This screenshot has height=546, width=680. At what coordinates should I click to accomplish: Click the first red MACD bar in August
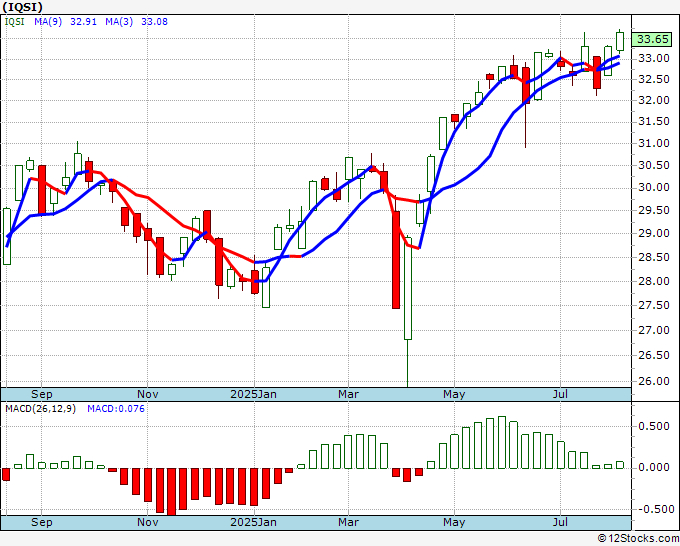click(x=6, y=474)
